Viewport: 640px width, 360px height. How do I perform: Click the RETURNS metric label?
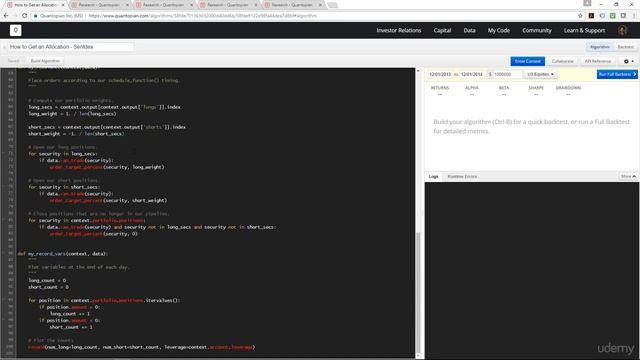[x=440, y=88]
